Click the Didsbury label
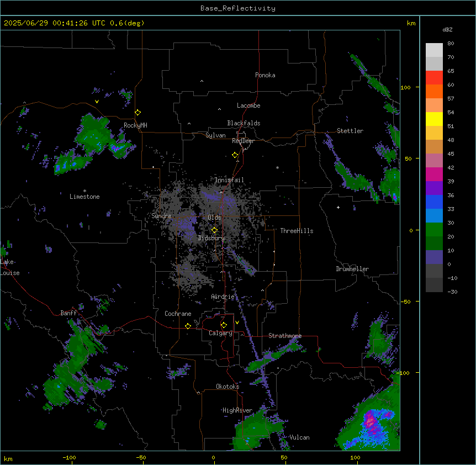The width and height of the screenshot is (476, 465). (211, 238)
